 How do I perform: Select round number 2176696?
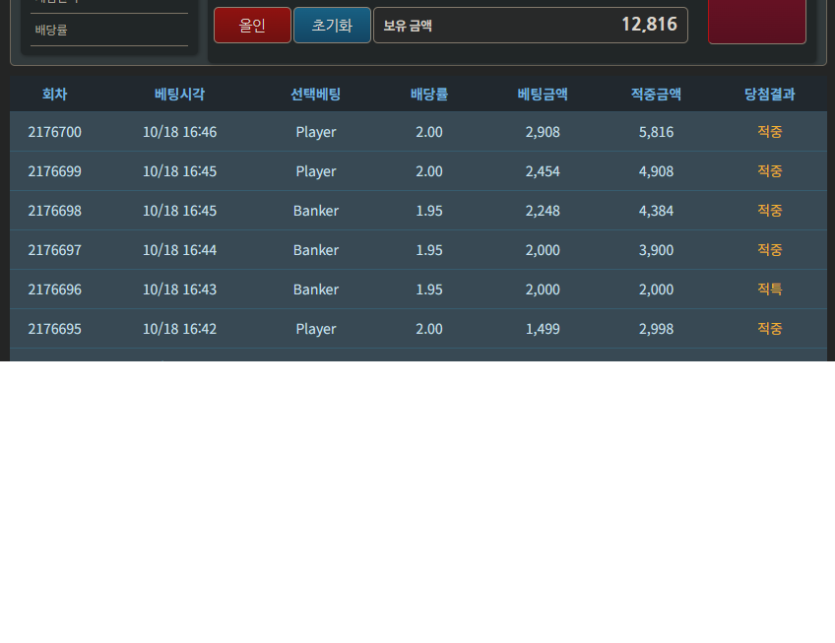tap(55, 289)
